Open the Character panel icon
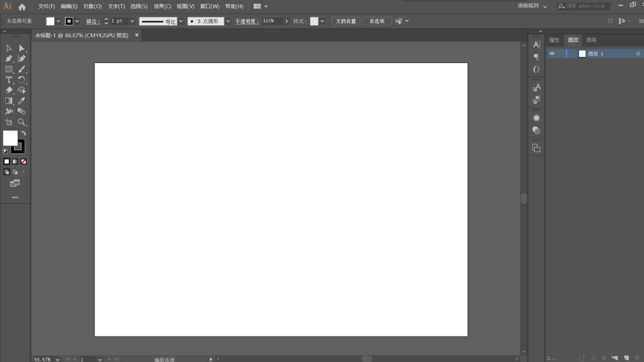 pyautogui.click(x=536, y=45)
